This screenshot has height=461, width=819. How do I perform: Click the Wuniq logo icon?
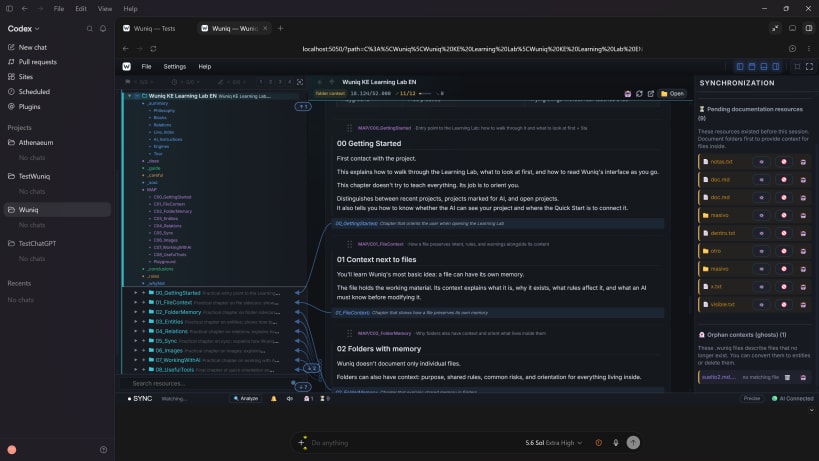click(126, 66)
